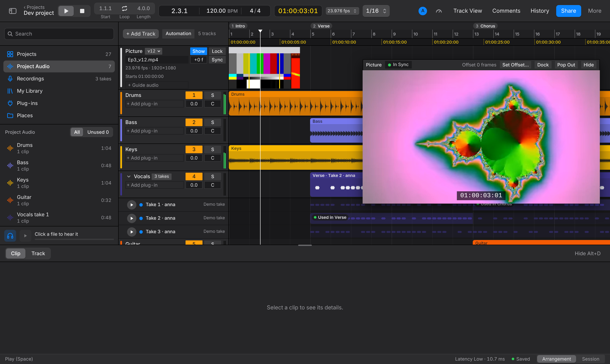This screenshot has width=610, height=364.
Task: Play Take 2 · anna
Action: coord(132,218)
